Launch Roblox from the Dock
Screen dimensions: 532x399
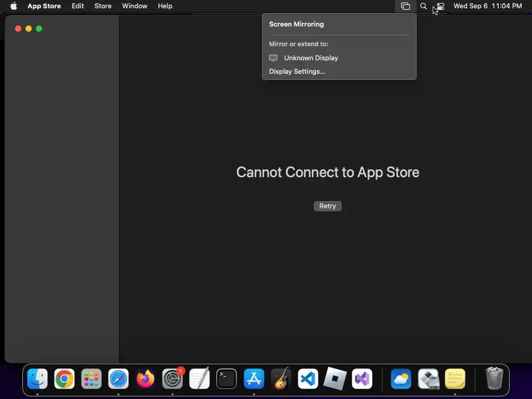tap(335, 379)
